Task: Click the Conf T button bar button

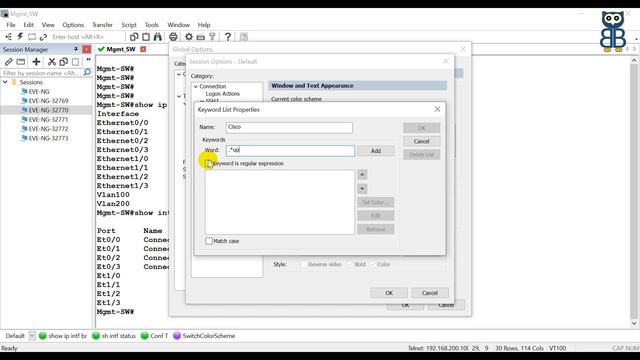Action: pos(155,336)
